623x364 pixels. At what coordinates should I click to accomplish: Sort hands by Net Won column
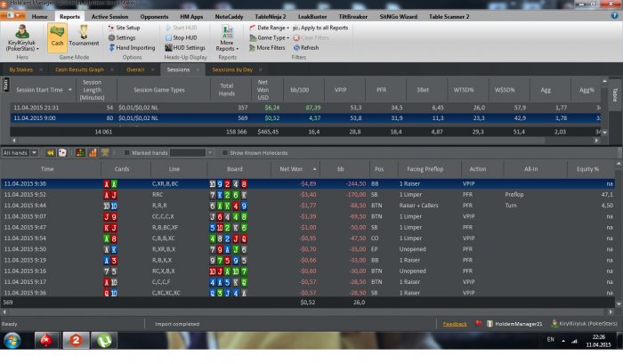295,169
